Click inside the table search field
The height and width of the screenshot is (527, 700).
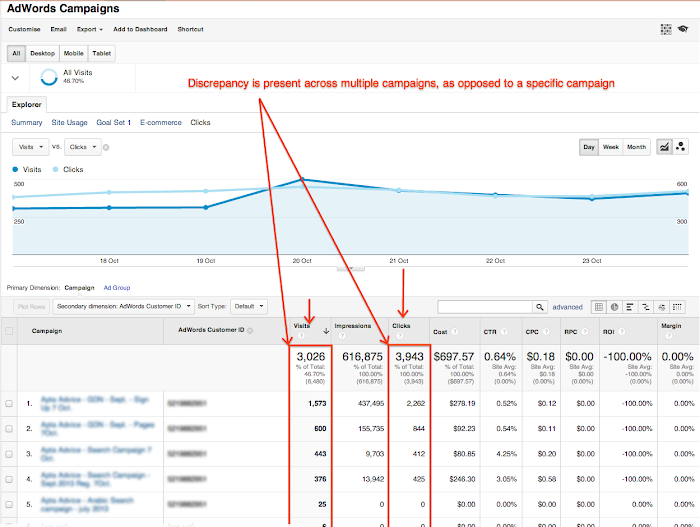pos(484,307)
